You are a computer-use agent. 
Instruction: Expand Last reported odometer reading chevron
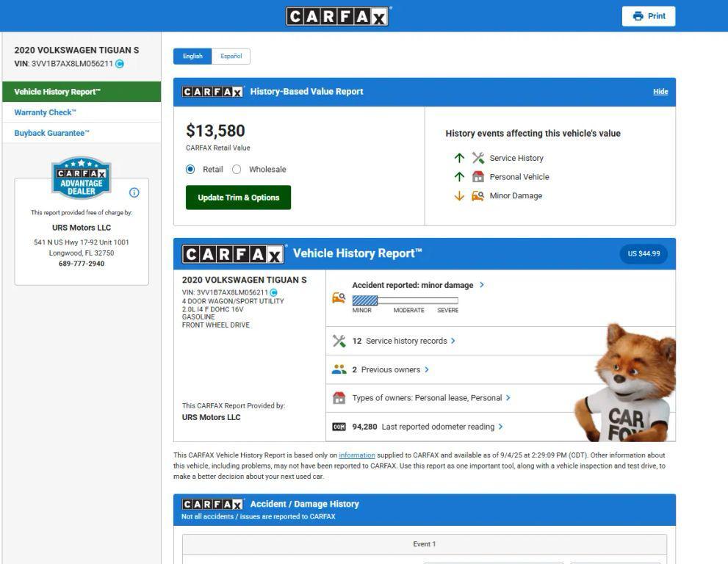(500, 427)
